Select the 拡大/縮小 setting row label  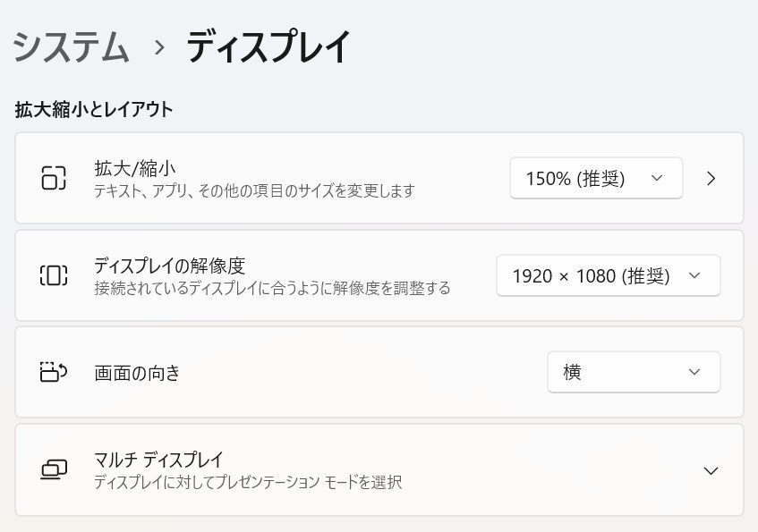pos(133,168)
